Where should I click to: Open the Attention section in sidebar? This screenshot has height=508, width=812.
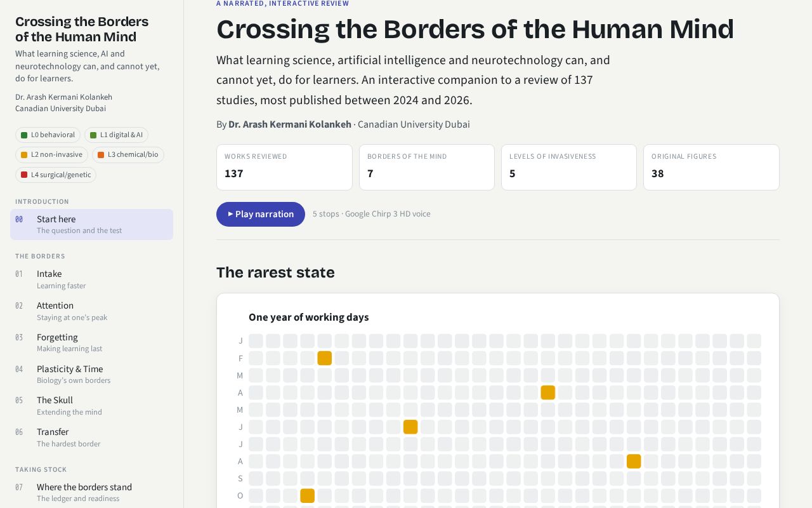tap(91, 311)
